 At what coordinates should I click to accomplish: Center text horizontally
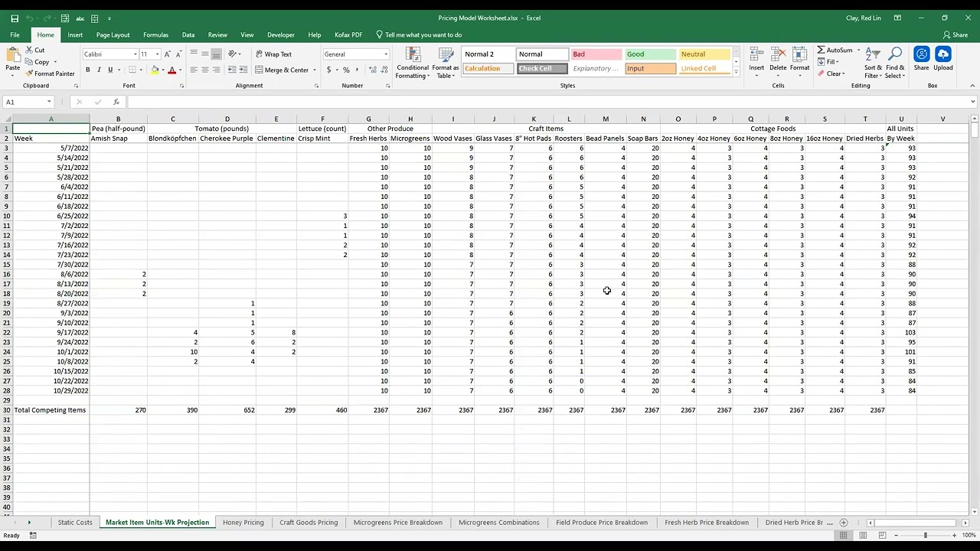tap(205, 70)
